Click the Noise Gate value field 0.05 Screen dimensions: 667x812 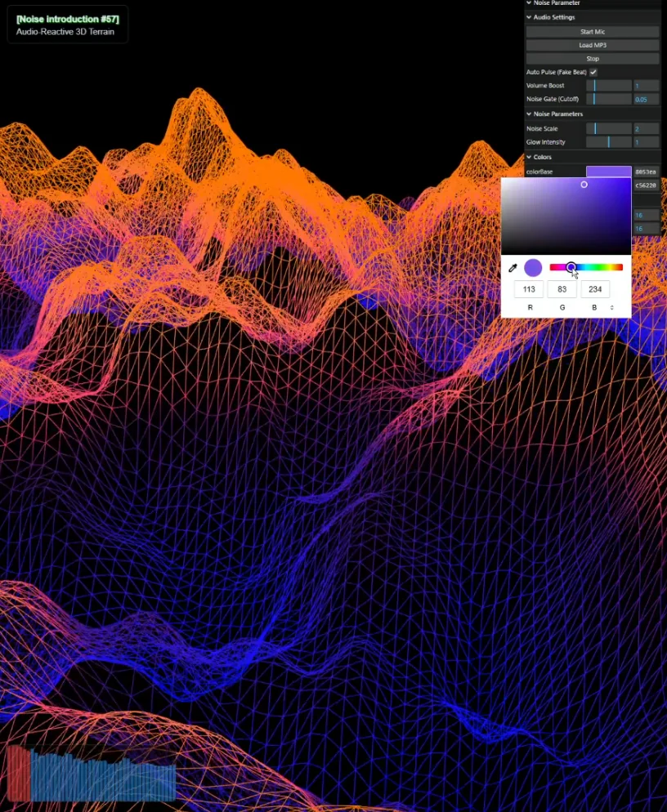[x=646, y=99]
